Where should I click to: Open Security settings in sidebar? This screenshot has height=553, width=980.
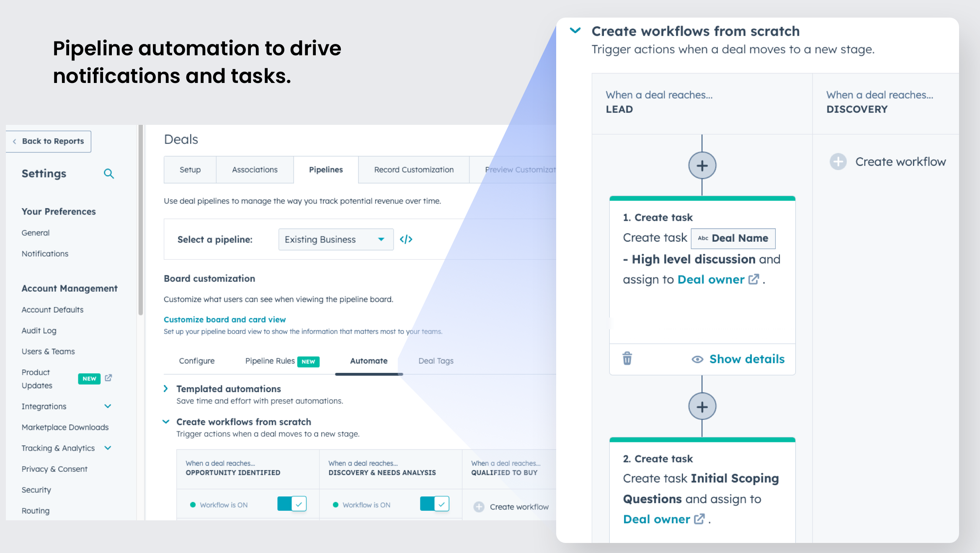coord(36,490)
